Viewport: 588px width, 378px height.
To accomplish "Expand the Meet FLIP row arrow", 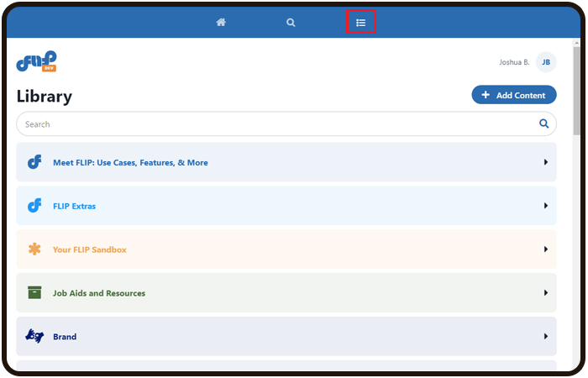I will tap(546, 162).
